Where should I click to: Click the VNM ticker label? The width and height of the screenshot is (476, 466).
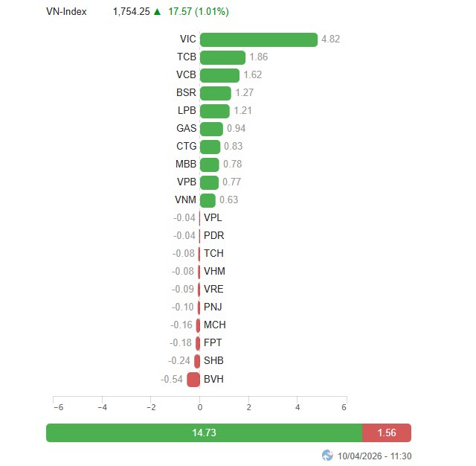186,200
